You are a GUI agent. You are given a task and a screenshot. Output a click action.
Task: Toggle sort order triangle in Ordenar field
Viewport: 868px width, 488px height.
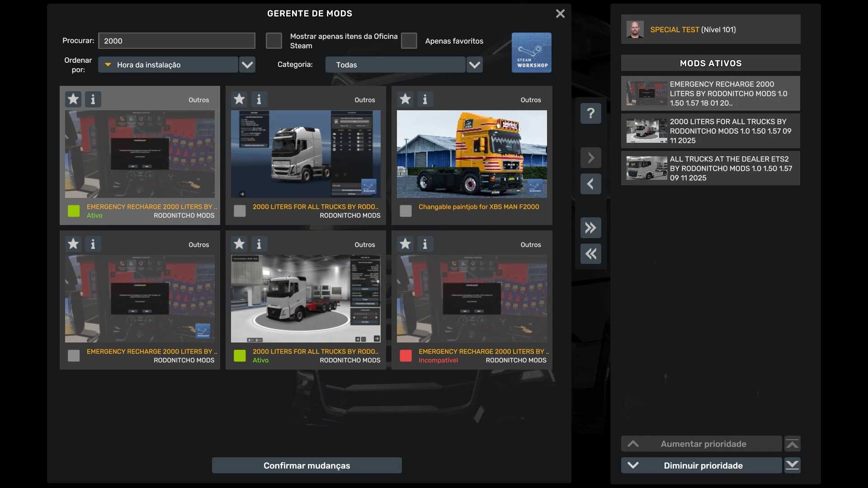(x=108, y=65)
